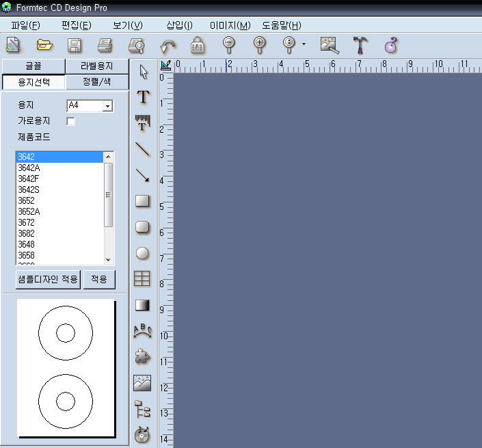Image resolution: width=482 pixels, height=448 pixels.
Task: Select product code 3642A
Action: [59, 168]
